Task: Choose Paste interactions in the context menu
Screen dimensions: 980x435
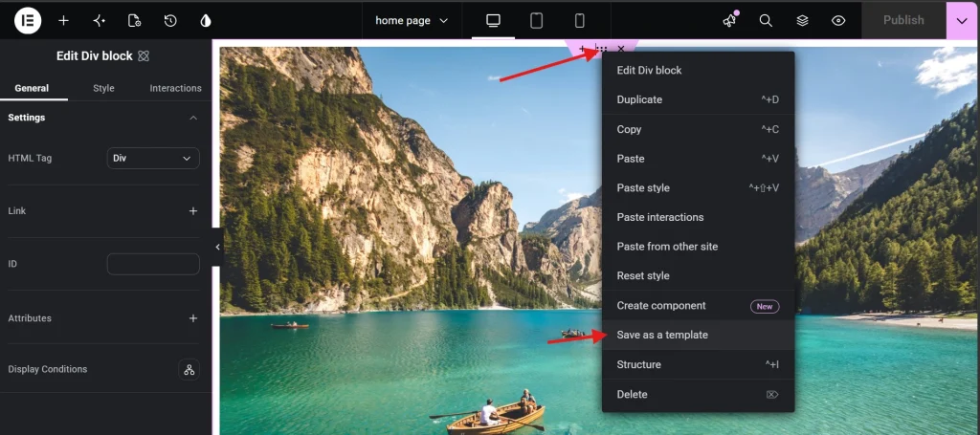Action: pyautogui.click(x=698, y=217)
